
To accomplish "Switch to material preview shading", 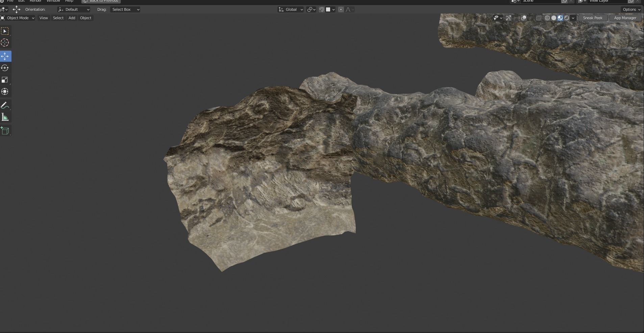I will [x=560, y=18].
